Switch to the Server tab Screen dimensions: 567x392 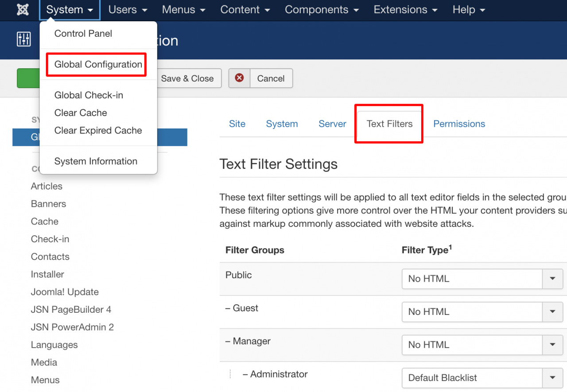(332, 124)
